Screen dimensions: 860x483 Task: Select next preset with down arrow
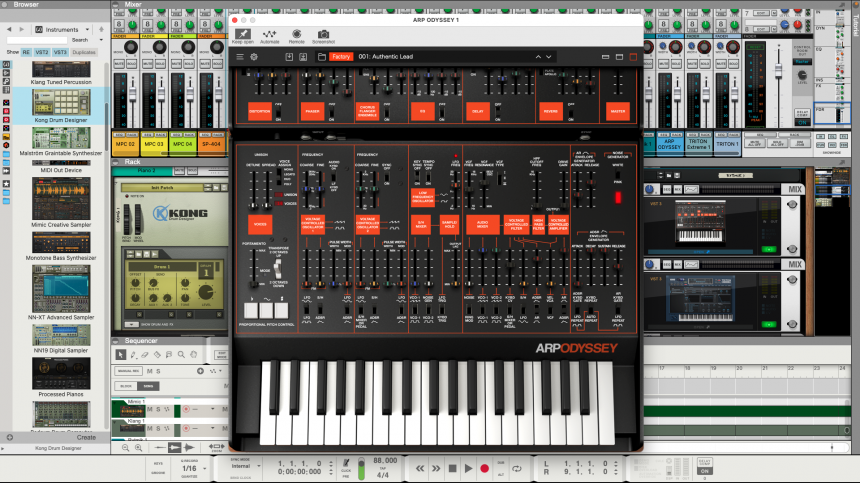click(548, 56)
